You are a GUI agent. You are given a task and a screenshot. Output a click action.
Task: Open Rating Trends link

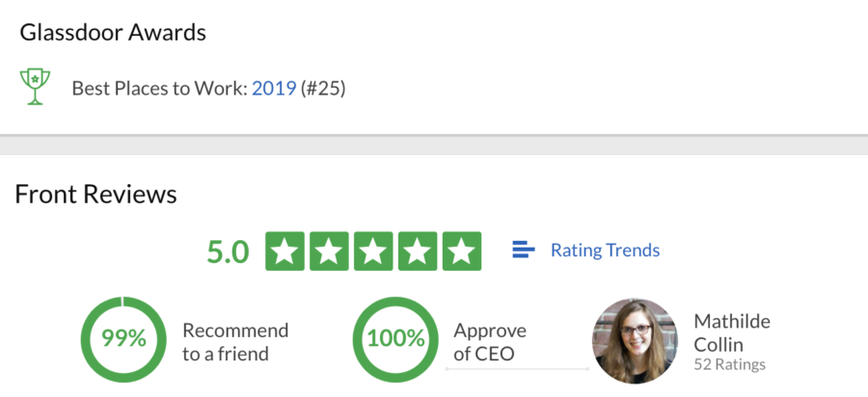tap(605, 250)
